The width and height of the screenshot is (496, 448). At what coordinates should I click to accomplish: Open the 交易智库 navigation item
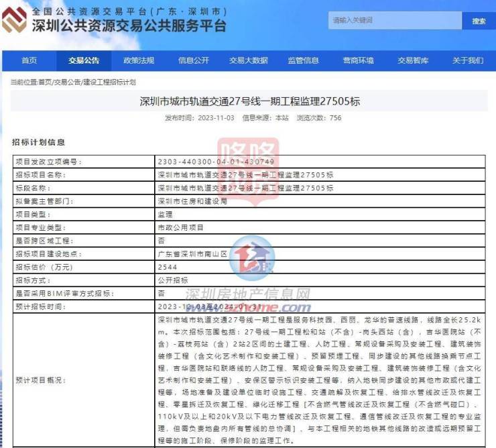click(x=413, y=60)
